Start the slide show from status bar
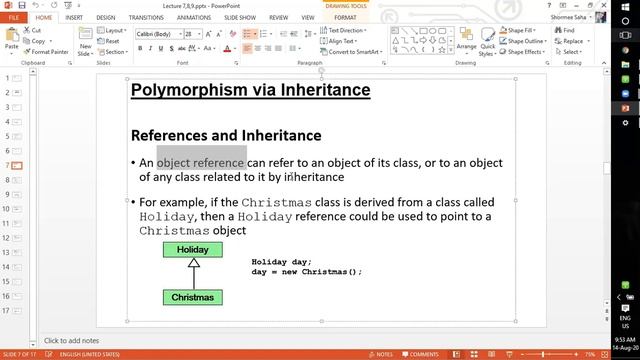 tap(509, 354)
